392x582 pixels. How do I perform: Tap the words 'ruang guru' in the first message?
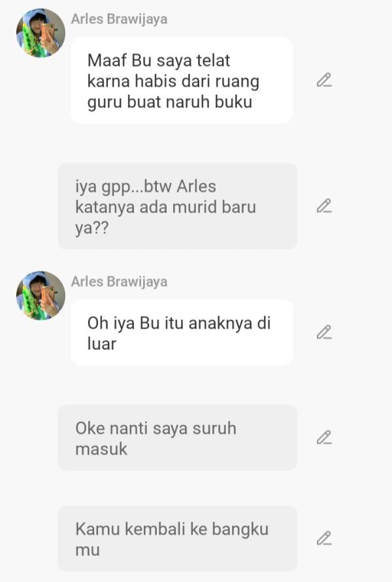click(x=173, y=92)
